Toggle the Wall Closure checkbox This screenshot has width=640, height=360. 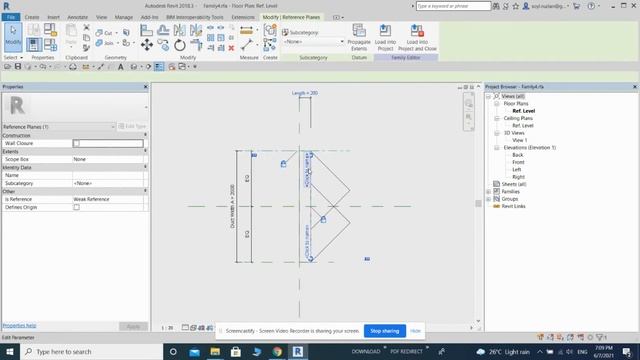[76, 143]
